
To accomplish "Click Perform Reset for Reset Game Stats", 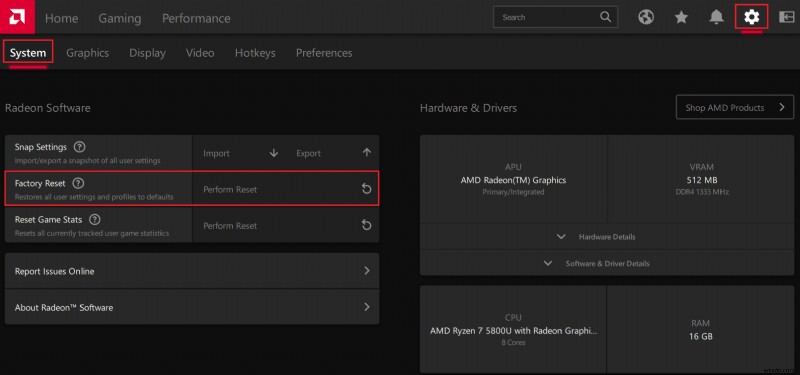I will 286,226.
